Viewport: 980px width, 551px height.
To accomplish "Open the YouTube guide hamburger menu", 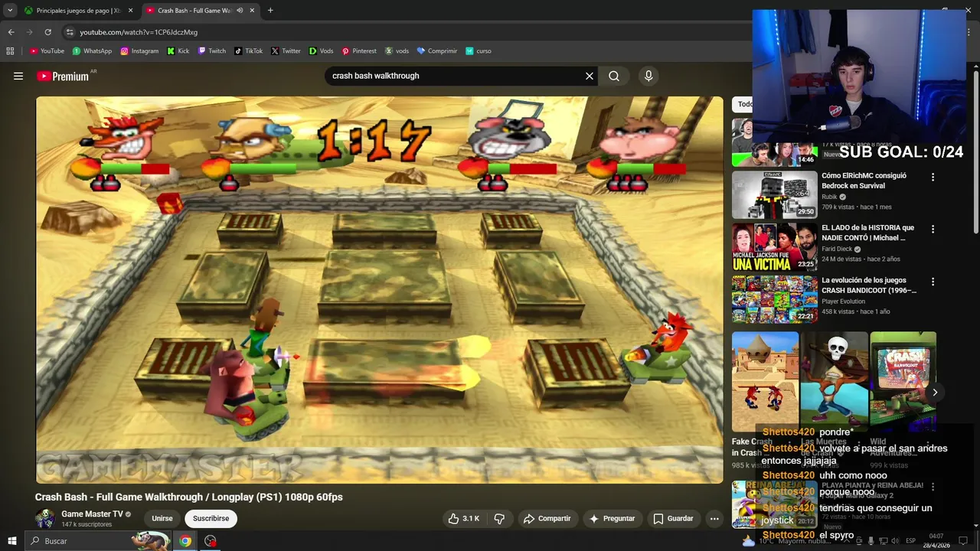I will point(18,76).
